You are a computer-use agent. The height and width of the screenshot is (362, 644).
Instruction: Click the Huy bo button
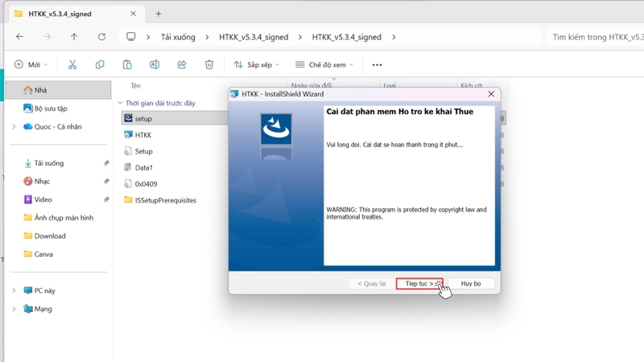point(471,284)
